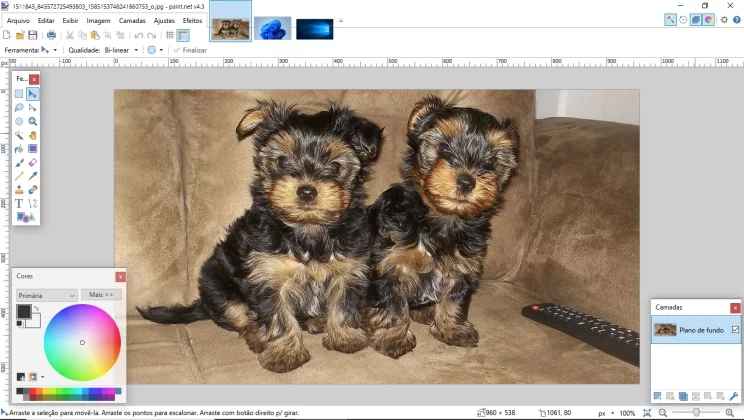Screen dimensions: 744x420
Task: Select the Text tool
Action: (x=19, y=204)
